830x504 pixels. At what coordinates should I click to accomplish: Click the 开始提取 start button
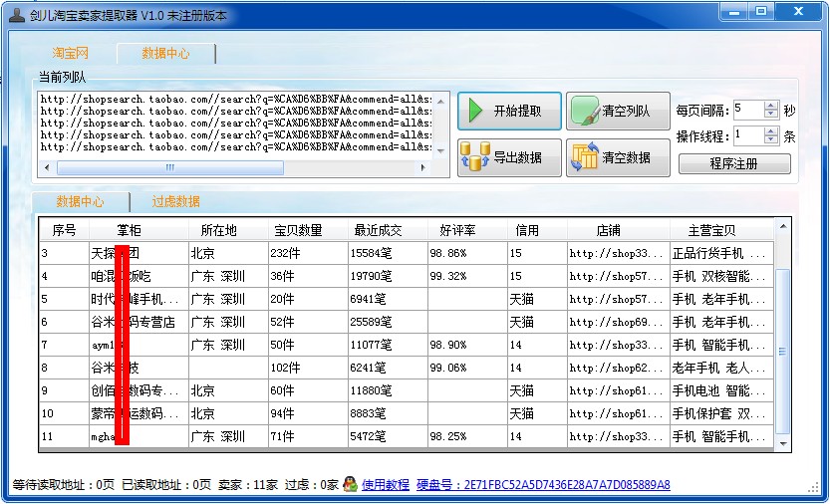click(x=509, y=111)
